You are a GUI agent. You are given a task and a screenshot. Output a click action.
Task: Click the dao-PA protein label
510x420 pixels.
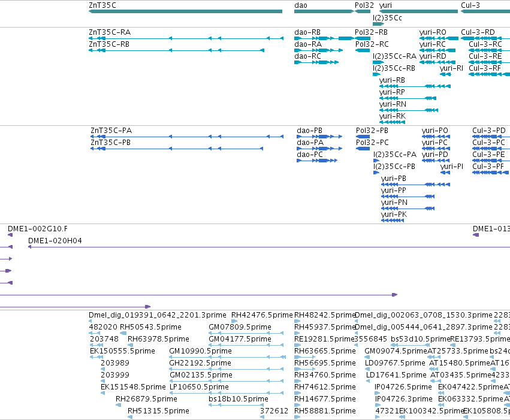point(310,143)
